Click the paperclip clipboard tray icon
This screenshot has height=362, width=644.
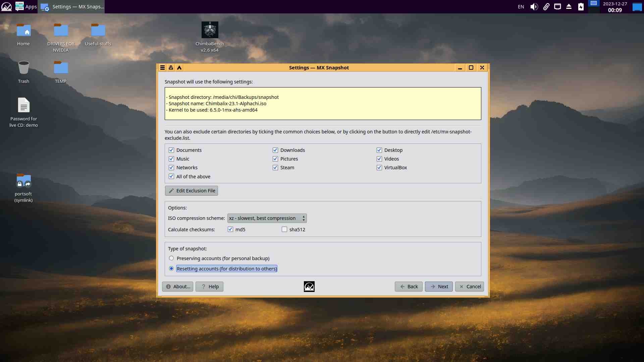(x=546, y=7)
